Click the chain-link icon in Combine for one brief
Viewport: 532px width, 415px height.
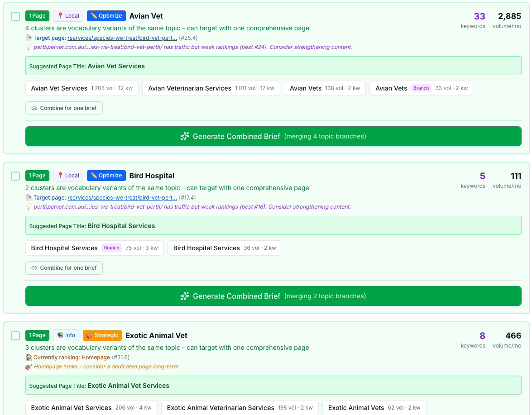pyautogui.click(x=34, y=108)
